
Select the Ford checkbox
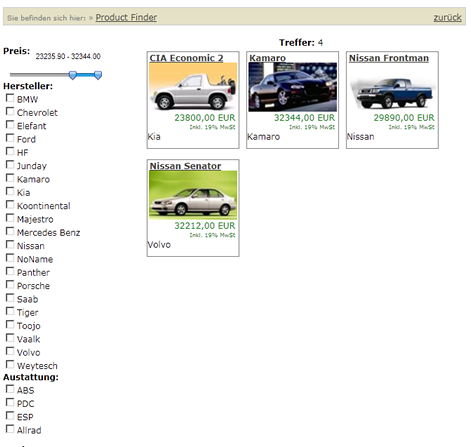tap(10, 138)
